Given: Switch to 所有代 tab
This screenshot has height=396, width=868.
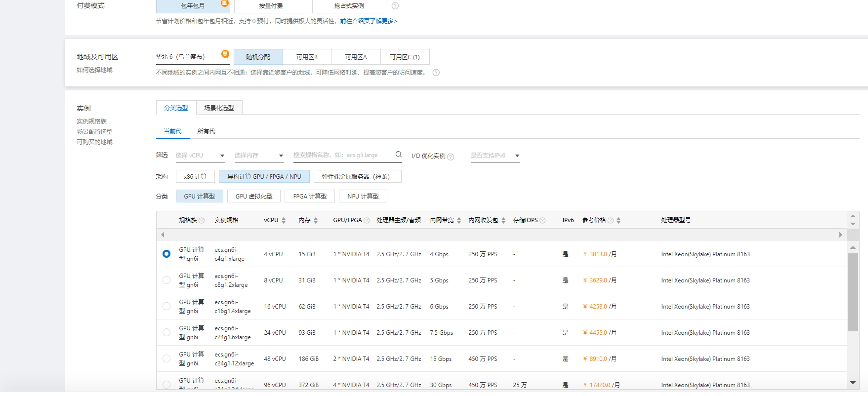Looking at the screenshot, I should tap(206, 131).
